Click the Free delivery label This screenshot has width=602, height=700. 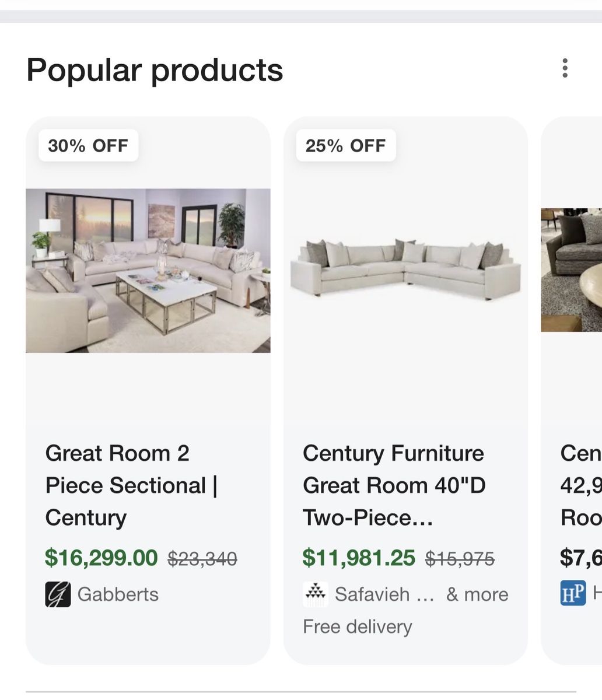click(357, 626)
